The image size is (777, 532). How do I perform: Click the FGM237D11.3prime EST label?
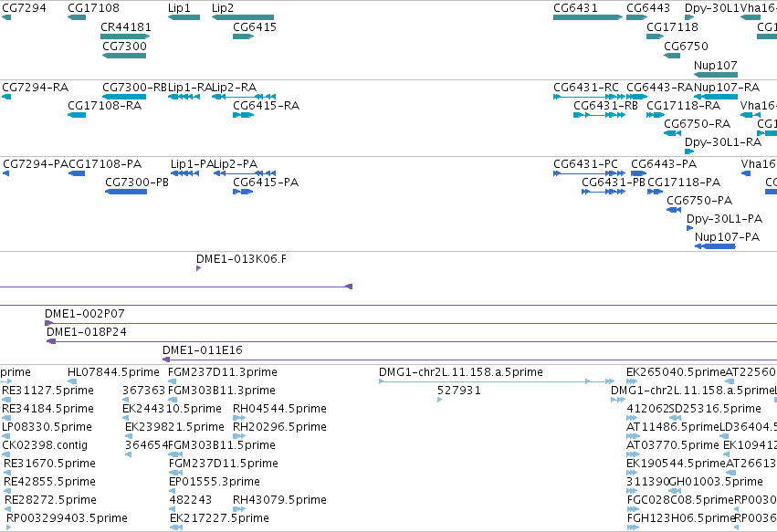pos(223,372)
